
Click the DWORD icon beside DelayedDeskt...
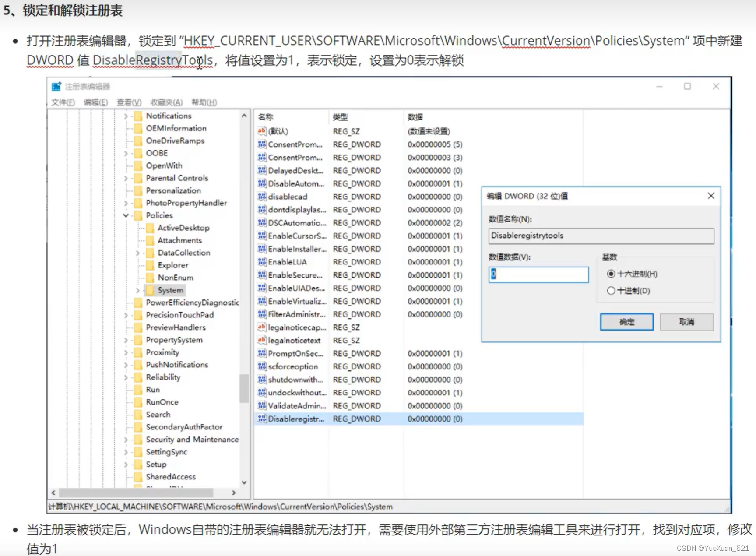(262, 170)
